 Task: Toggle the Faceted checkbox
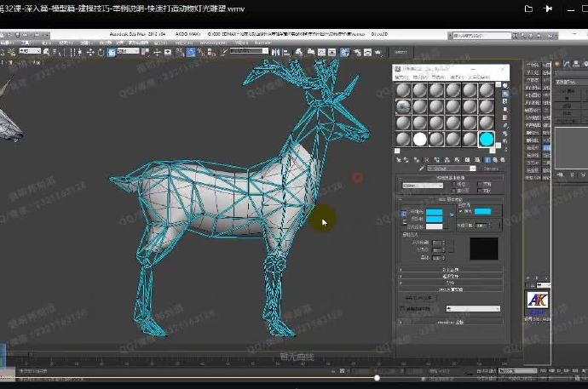click(479, 191)
